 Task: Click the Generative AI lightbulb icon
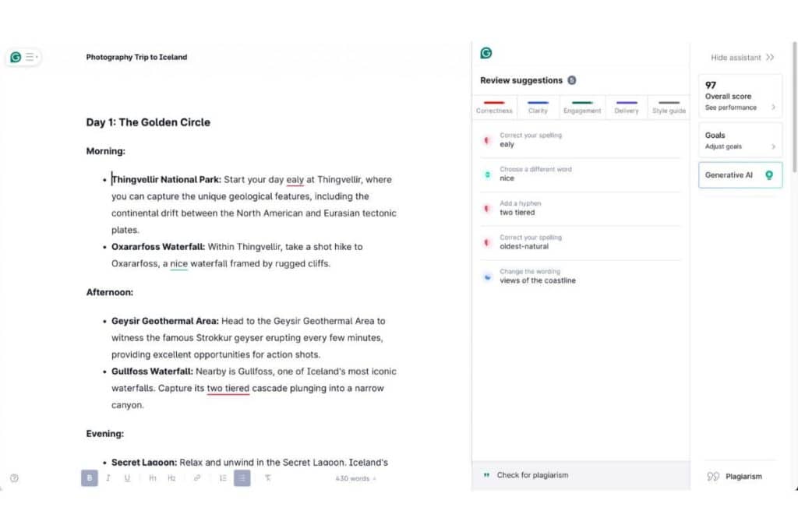click(x=769, y=175)
